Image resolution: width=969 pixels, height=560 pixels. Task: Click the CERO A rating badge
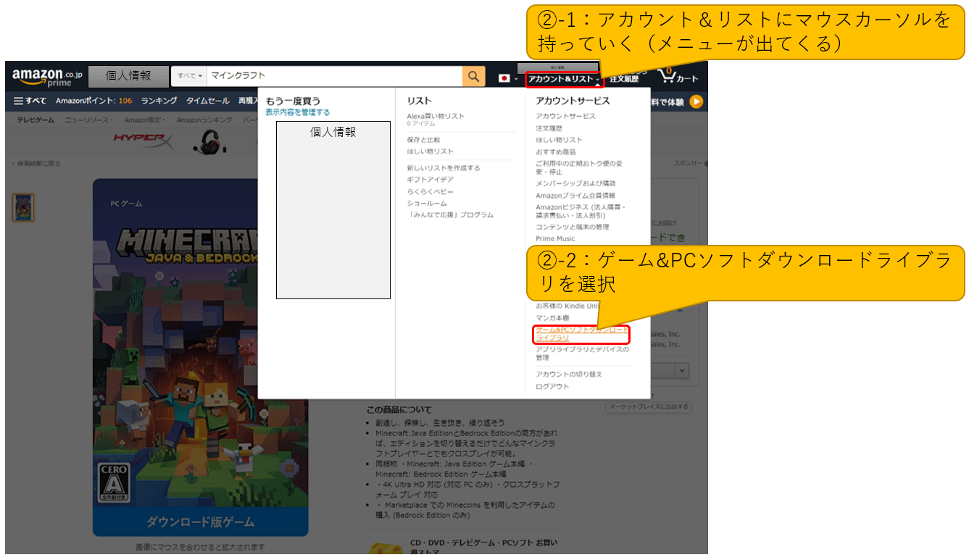(113, 483)
